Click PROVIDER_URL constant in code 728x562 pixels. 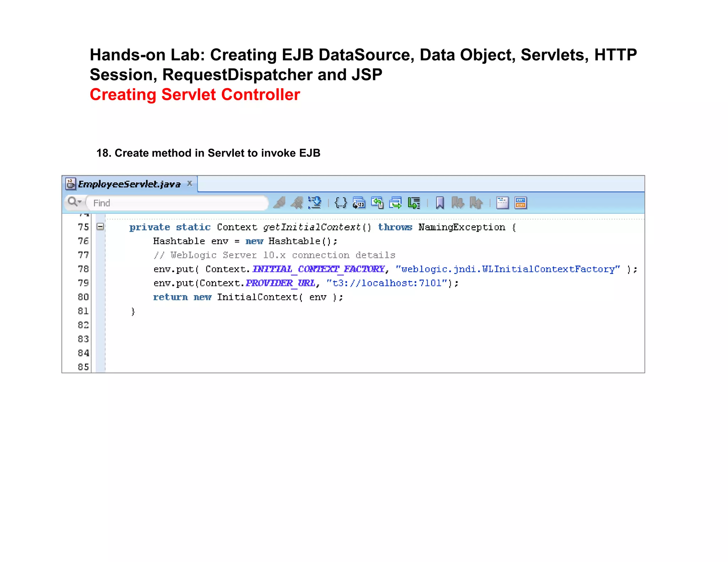coord(280,283)
